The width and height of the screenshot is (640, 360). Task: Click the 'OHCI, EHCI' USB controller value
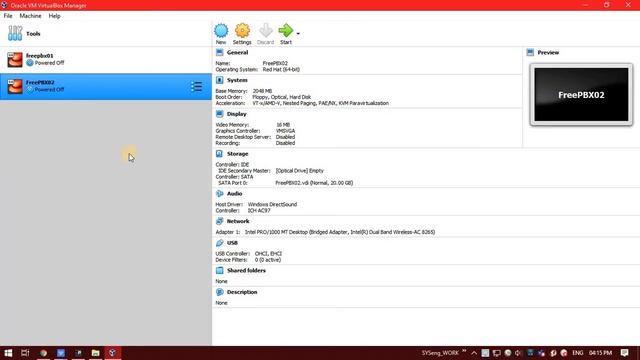pyautogui.click(x=268, y=253)
